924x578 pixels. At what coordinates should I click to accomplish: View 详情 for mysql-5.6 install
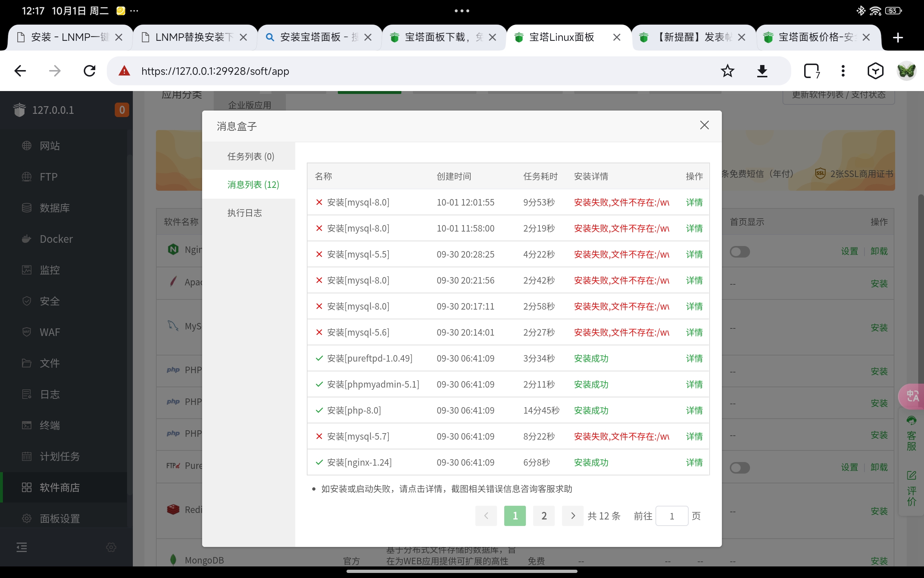[x=694, y=332]
